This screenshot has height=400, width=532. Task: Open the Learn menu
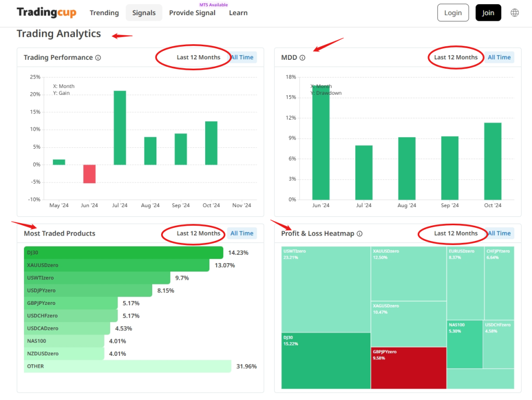tap(238, 13)
